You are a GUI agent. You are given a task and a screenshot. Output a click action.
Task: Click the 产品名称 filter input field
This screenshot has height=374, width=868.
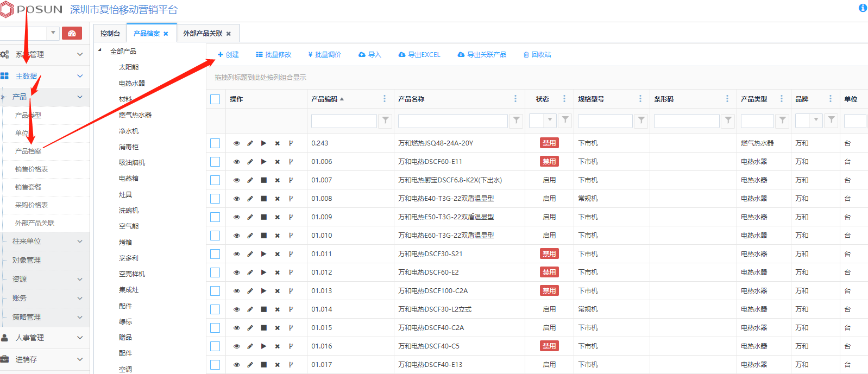(x=452, y=121)
